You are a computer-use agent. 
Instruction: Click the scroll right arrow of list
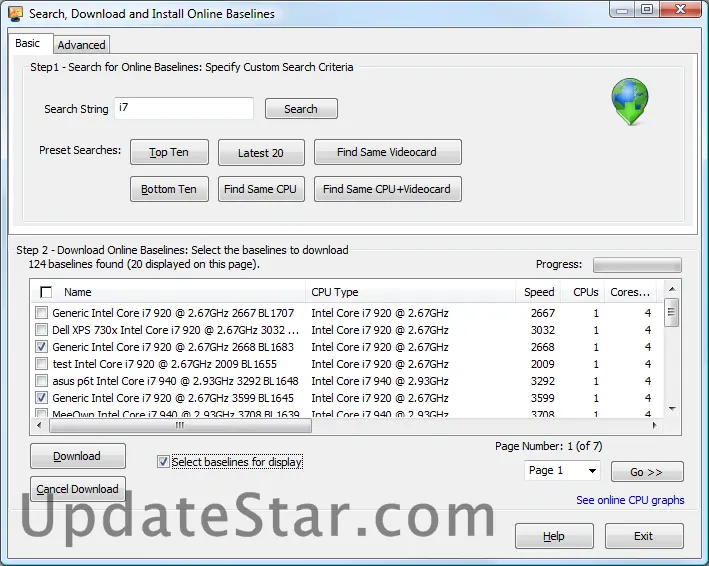(654, 425)
